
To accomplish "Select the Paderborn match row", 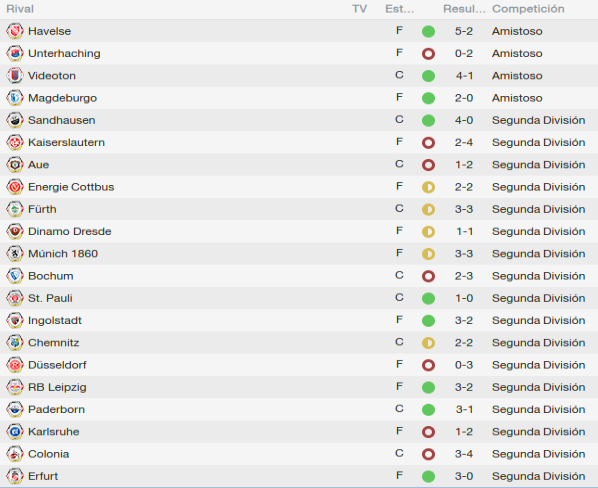I will (x=299, y=409).
